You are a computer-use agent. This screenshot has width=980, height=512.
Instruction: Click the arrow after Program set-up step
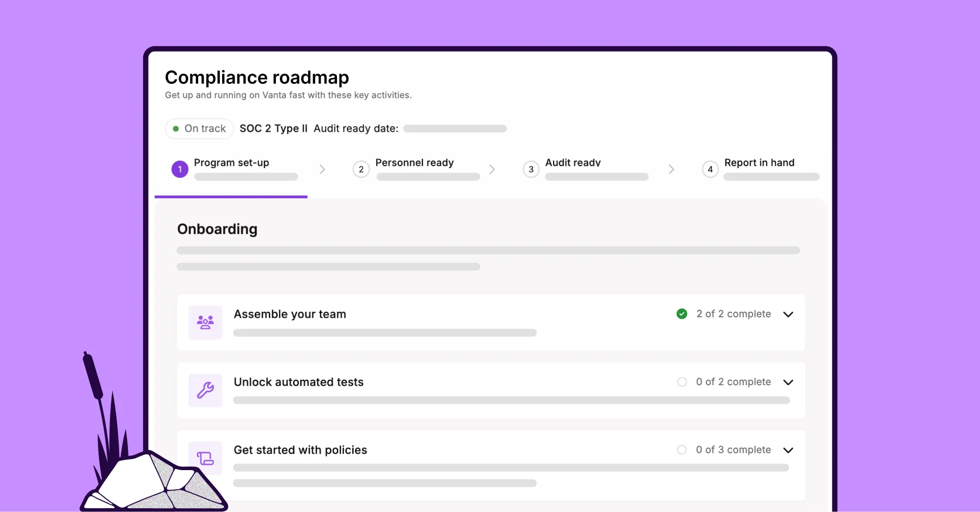322,169
